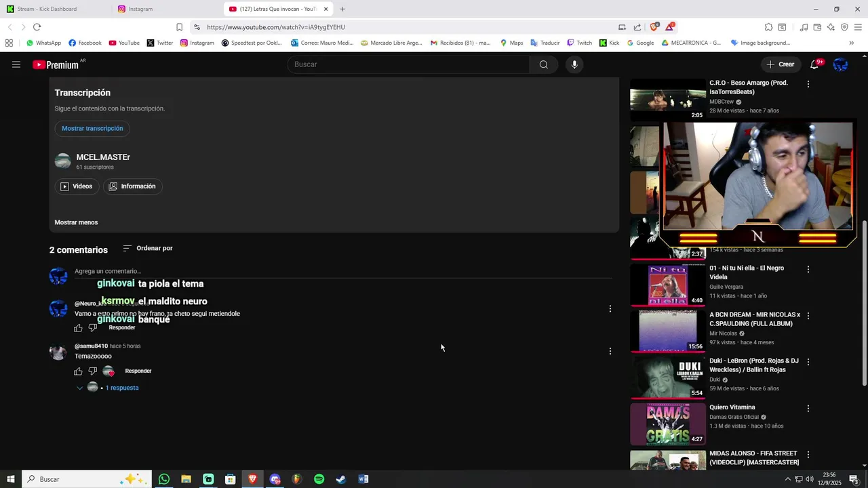Open the Maps bookmark

pos(511,43)
